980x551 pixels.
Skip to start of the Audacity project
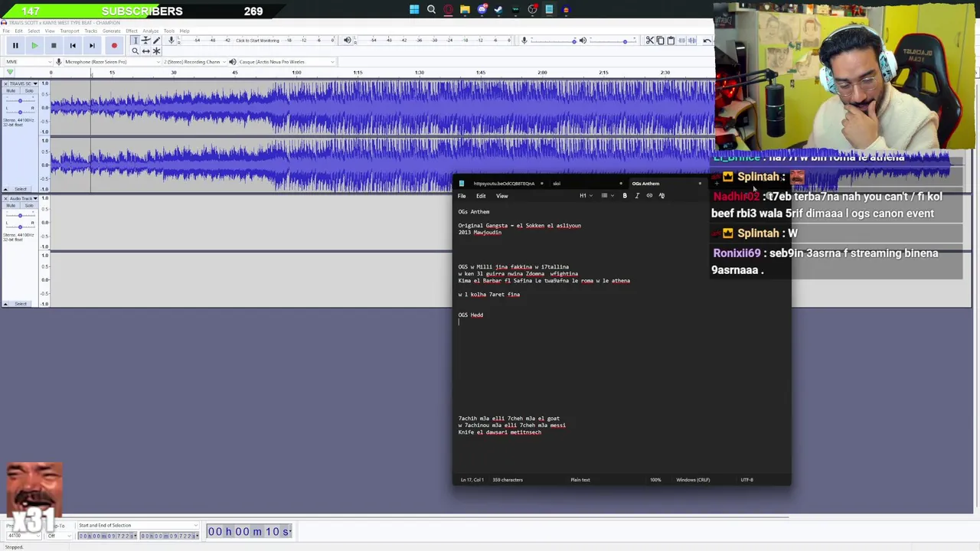(x=73, y=45)
